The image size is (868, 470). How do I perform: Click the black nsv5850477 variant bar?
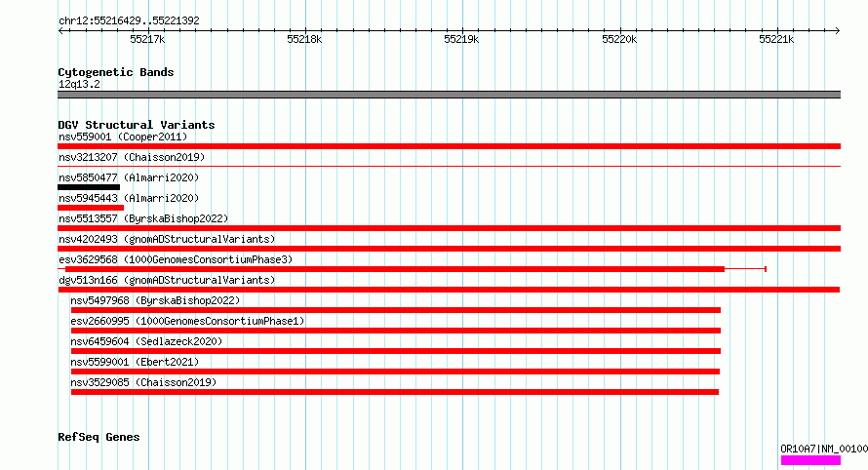coord(89,187)
